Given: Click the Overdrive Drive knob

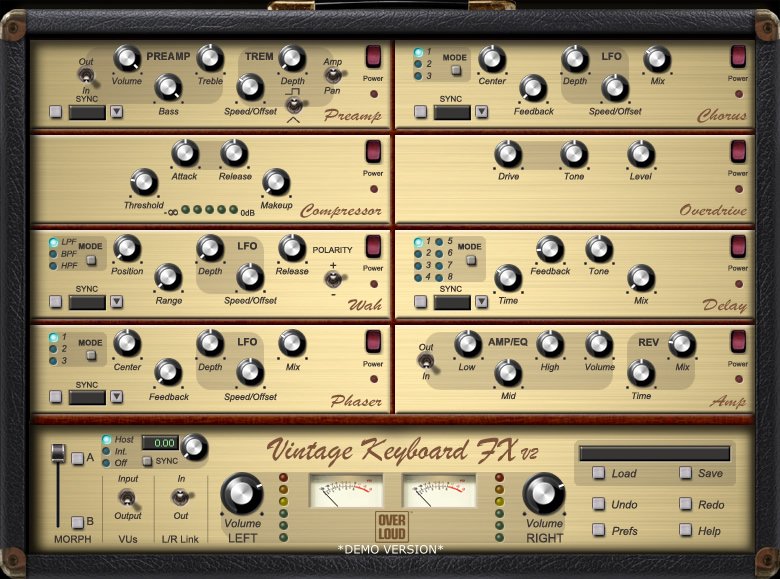Looking at the screenshot, I should click(x=508, y=154).
